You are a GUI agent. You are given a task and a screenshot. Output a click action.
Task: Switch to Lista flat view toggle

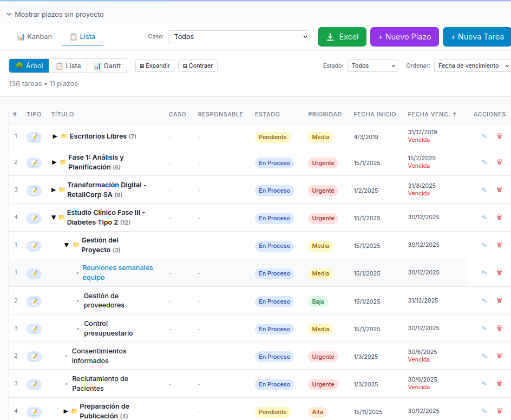68,66
